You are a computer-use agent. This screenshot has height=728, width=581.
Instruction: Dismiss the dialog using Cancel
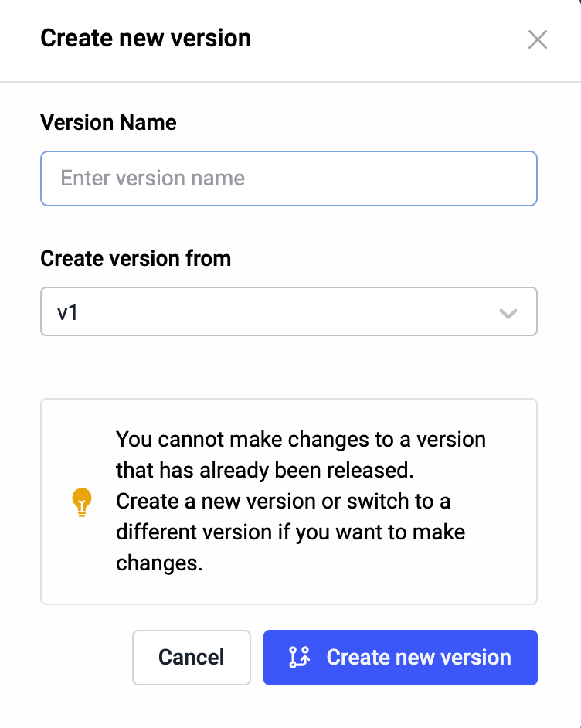(191, 658)
